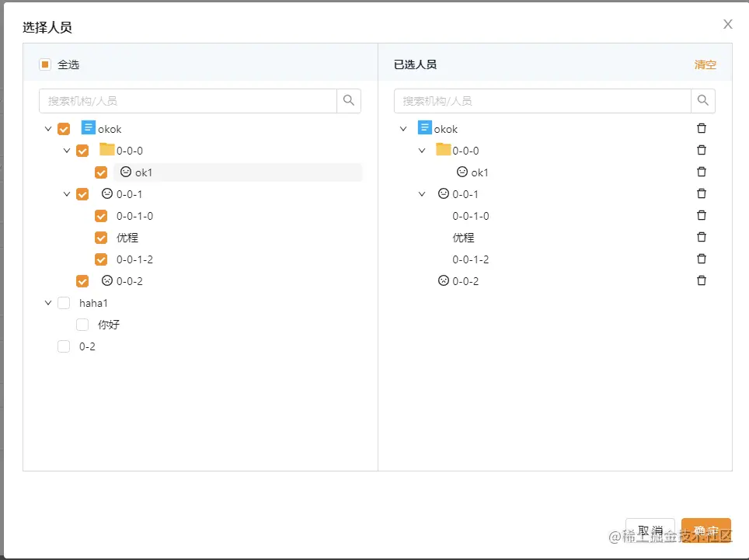Screen dimensions: 749x560
Task: Select 优程 label in selected panel
Action: pyautogui.click(x=463, y=238)
